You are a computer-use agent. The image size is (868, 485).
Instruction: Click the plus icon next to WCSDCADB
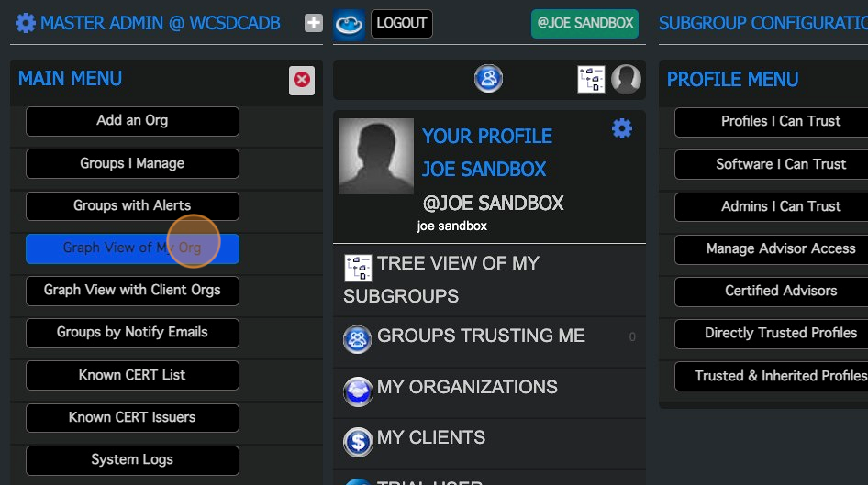point(314,23)
